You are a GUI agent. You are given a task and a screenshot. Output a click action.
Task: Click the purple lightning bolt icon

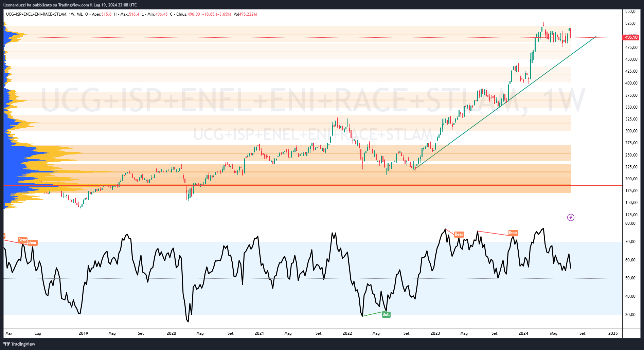pos(571,217)
